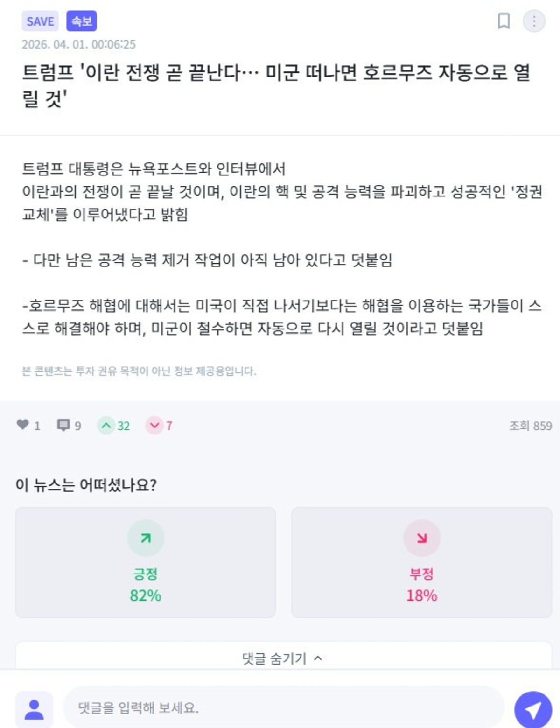The image size is (560, 728).
Task: Click the 속보 breaking news badge
Action: pyautogui.click(x=82, y=21)
